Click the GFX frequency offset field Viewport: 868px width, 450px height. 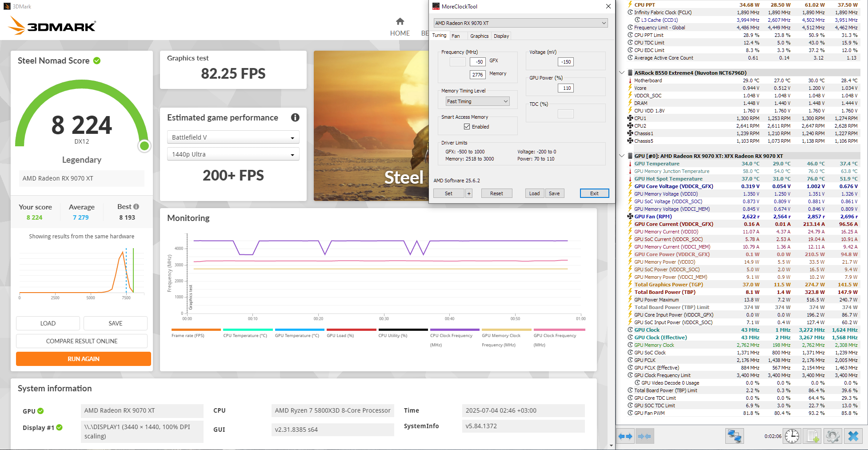[x=479, y=62]
